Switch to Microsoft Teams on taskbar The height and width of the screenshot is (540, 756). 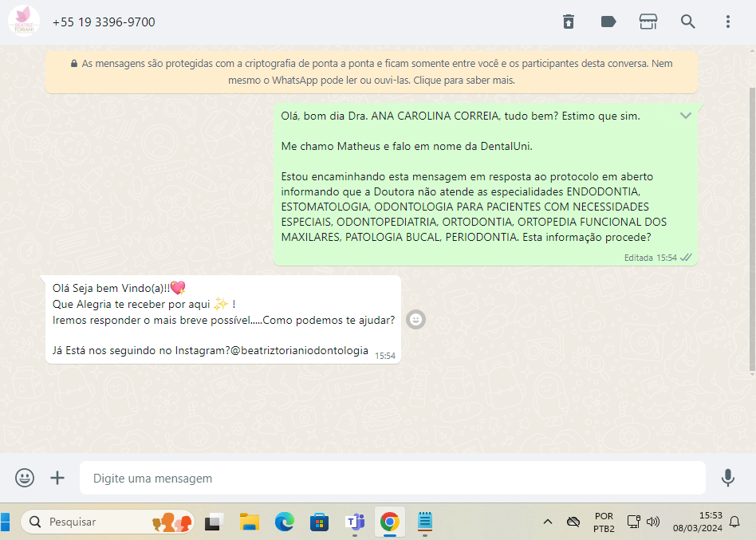pos(355,522)
